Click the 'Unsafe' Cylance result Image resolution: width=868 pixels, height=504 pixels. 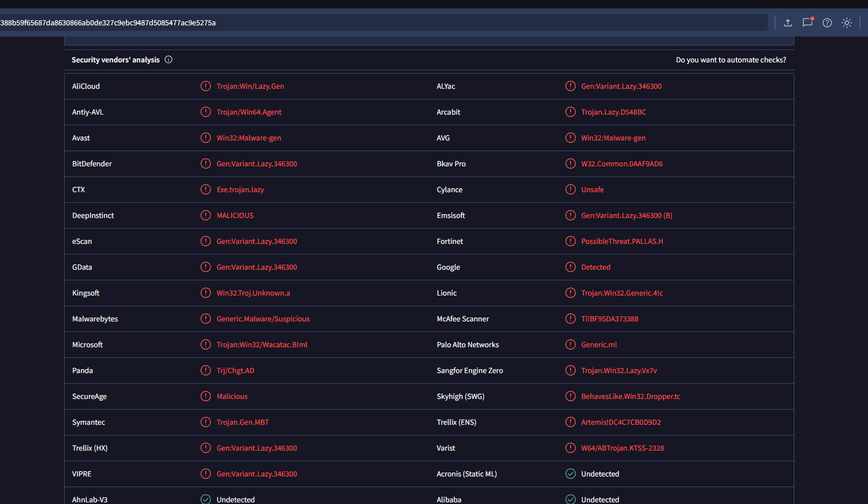click(x=593, y=190)
